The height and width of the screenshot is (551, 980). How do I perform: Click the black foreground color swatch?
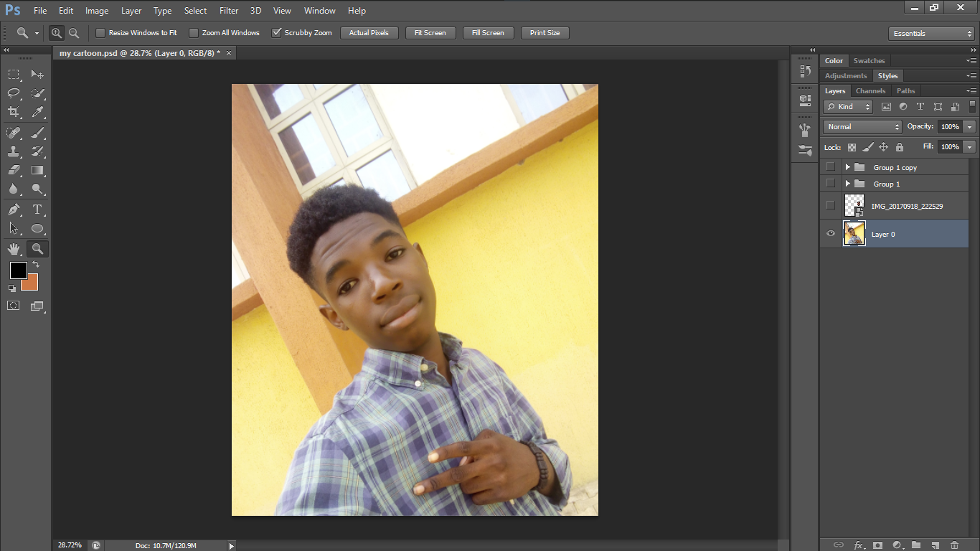click(18, 270)
